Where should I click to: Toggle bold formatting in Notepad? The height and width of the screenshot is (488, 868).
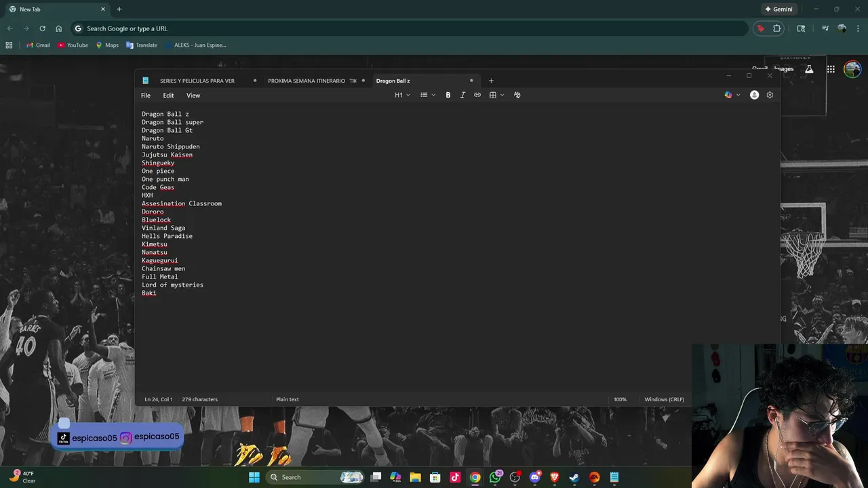point(448,95)
